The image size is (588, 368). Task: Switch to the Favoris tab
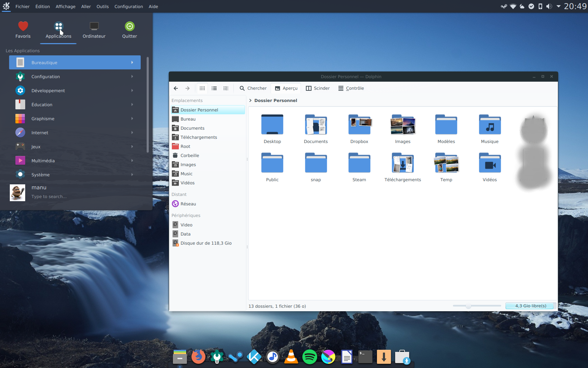23,30
